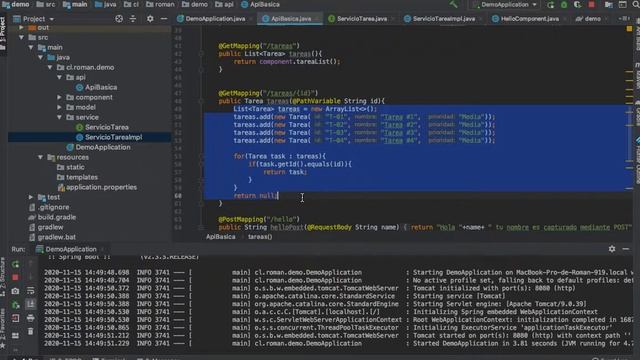Click the Build project hammer icon
Image resolution: width=640 pixels, height=360 pixels.
453,4
